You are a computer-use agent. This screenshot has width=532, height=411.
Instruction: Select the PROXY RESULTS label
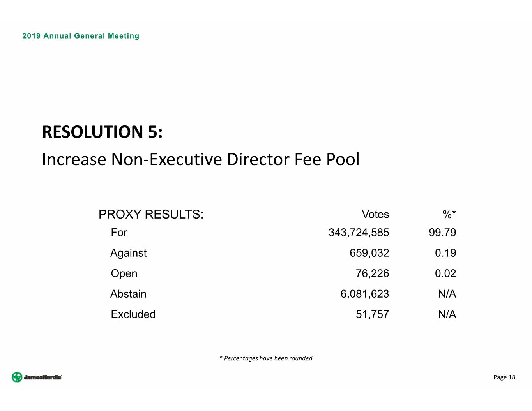tap(151, 214)
